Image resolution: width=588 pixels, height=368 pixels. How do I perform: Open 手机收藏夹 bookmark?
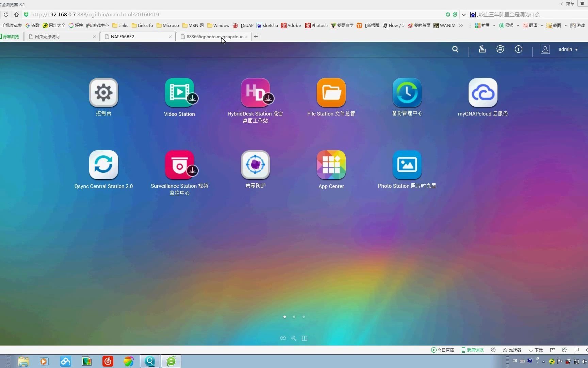coord(11,26)
